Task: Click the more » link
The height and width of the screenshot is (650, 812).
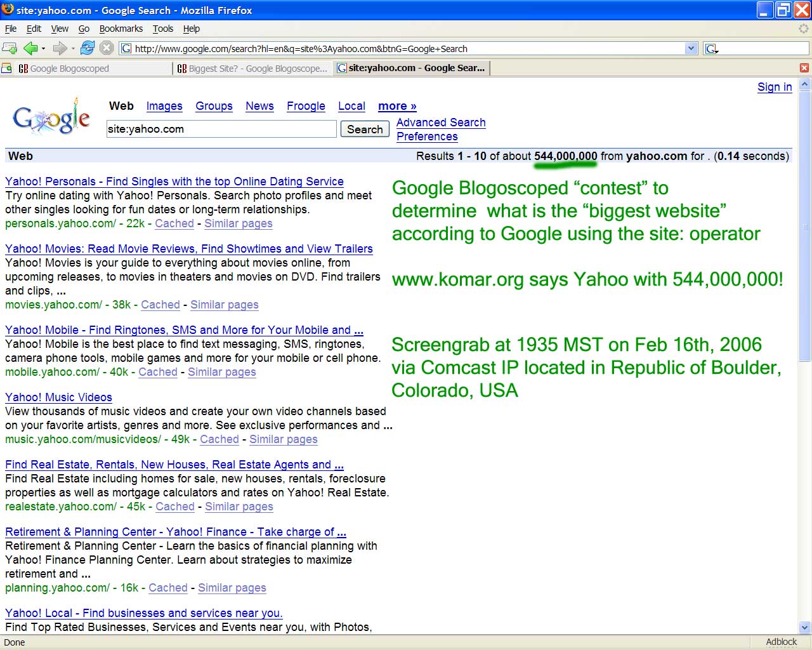Action: (397, 106)
